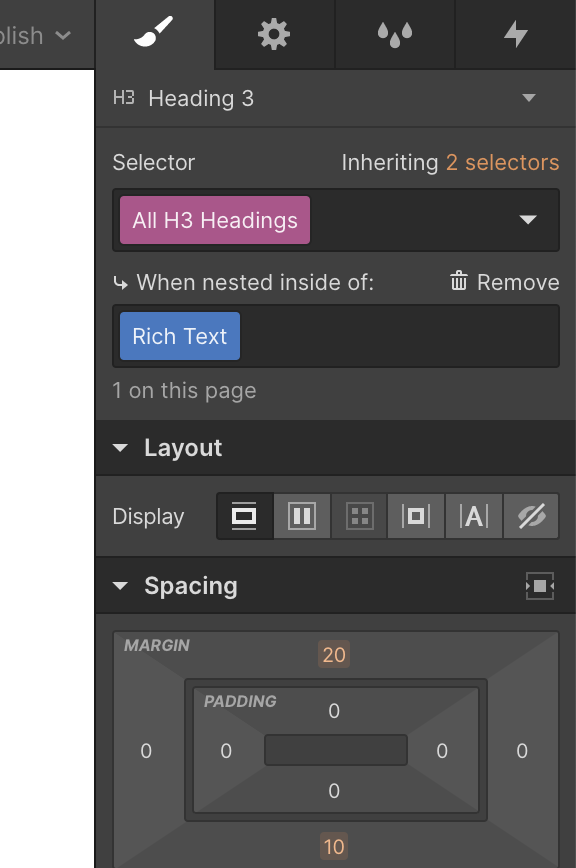This screenshot has width=576, height=868.
Task: Click Remove to clear nested selector
Action: click(517, 282)
